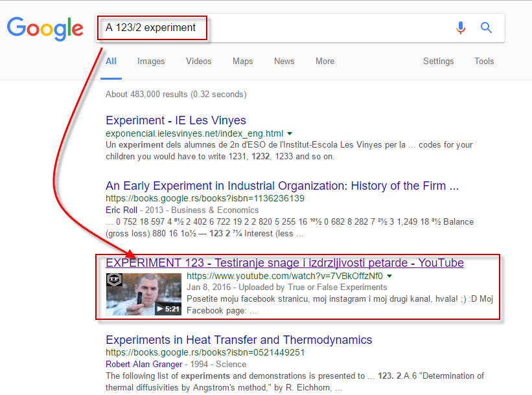Select the All results tab

click(x=111, y=62)
